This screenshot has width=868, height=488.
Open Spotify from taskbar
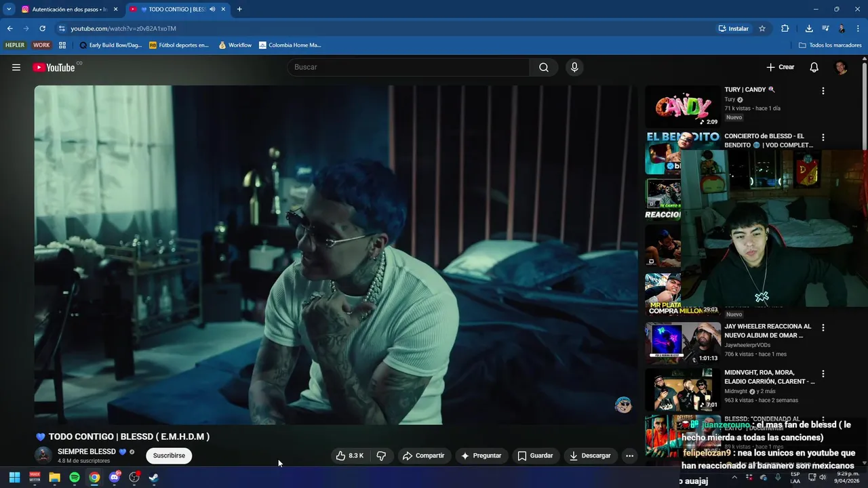(75, 477)
